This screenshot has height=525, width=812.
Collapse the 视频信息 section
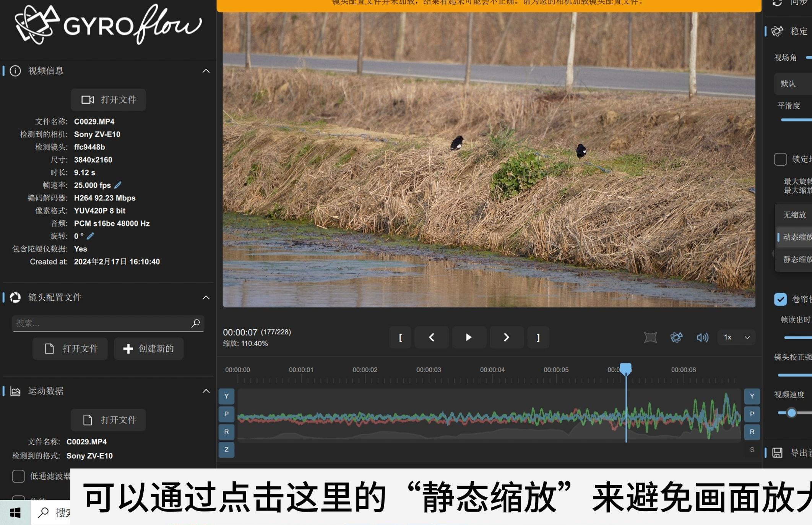tap(206, 71)
